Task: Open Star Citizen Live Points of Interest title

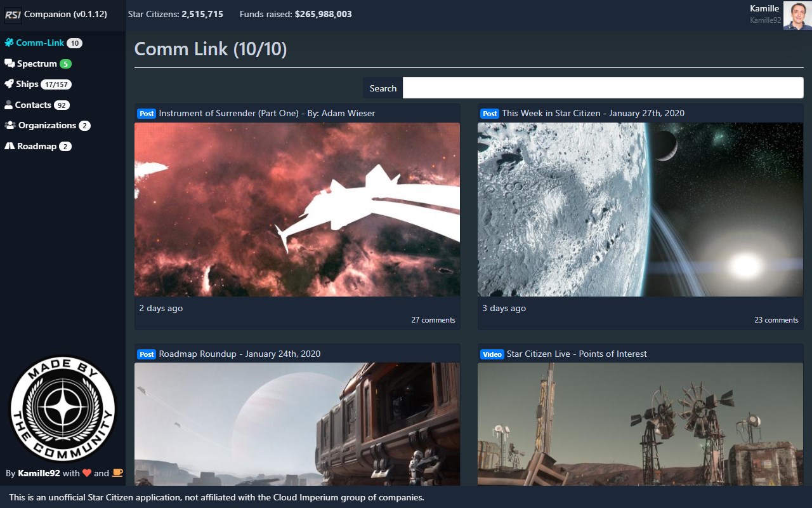Action: click(577, 354)
